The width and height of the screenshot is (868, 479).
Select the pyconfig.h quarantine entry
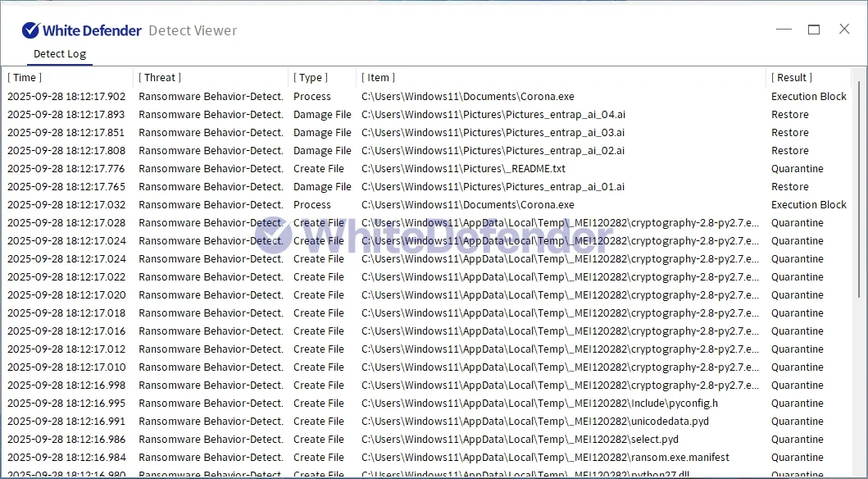tap(539, 404)
